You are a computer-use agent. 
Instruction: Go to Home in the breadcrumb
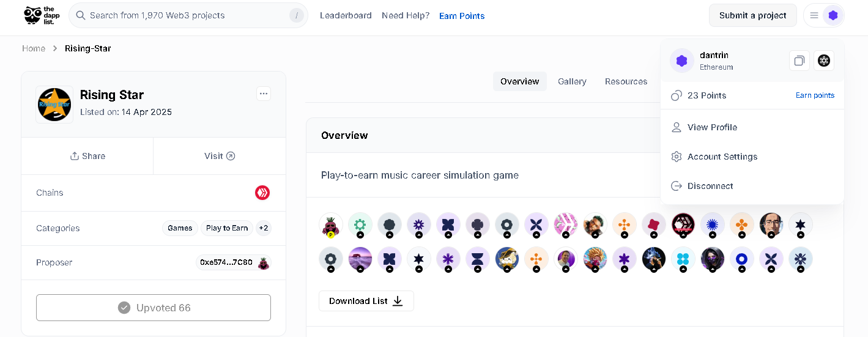tap(34, 48)
